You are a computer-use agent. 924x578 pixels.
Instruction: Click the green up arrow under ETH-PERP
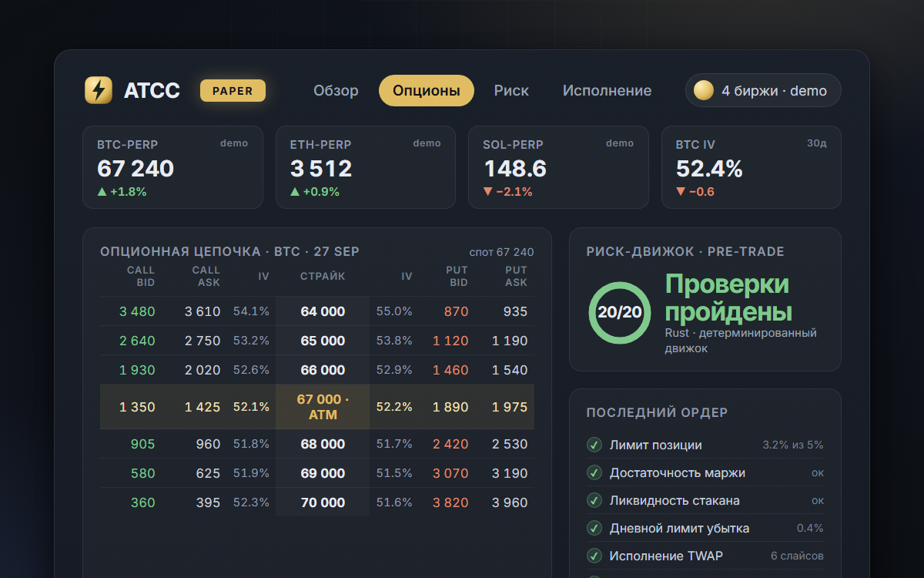pos(295,192)
